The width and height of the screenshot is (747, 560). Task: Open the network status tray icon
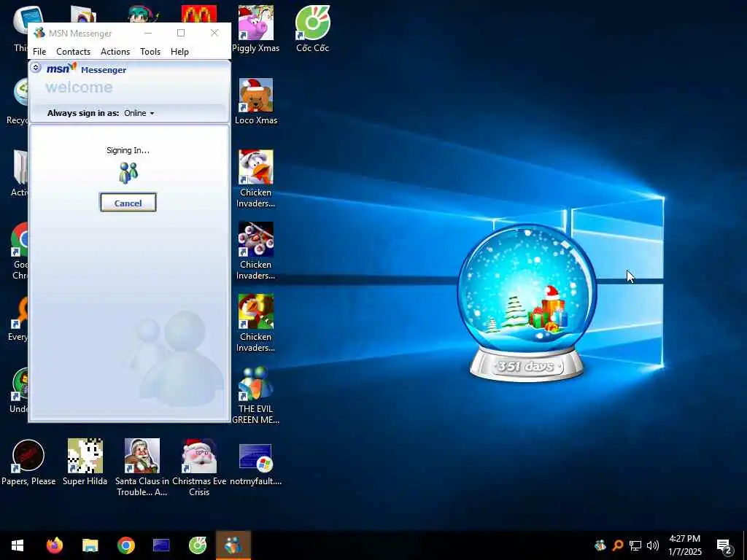click(x=635, y=545)
